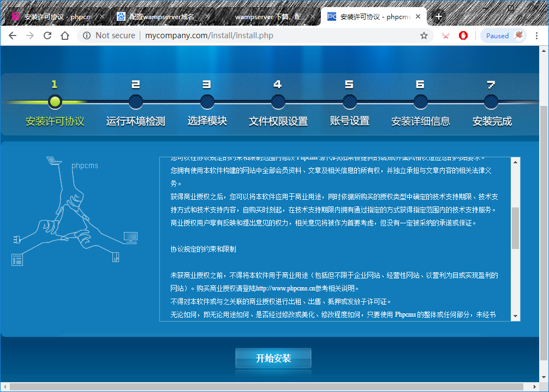
Task: Click license box scroll down arrow
Action: (515, 316)
